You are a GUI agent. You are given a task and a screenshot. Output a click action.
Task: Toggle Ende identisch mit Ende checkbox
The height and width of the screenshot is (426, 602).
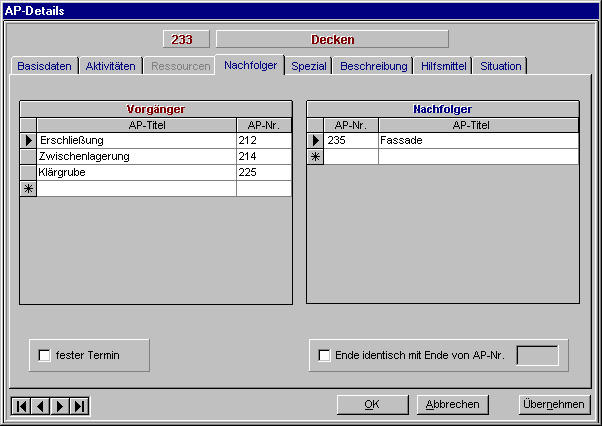(323, 354)
